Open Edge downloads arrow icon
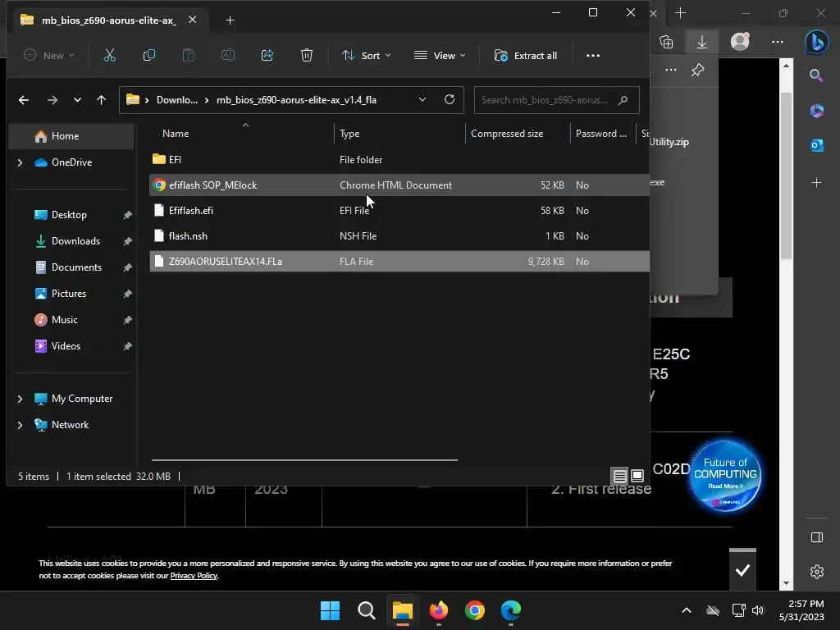Image resolution: width=840 pixels, height=630 pixels. [x=702, y=42]
